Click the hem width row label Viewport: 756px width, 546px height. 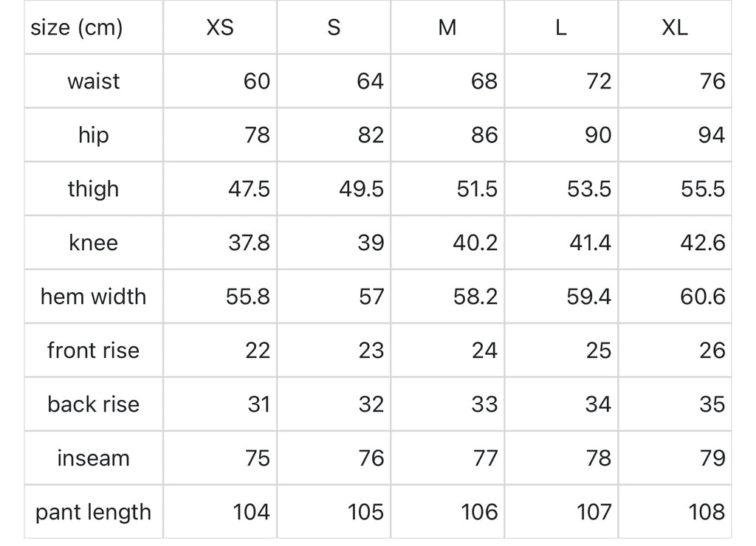click(x=93, y=297)
